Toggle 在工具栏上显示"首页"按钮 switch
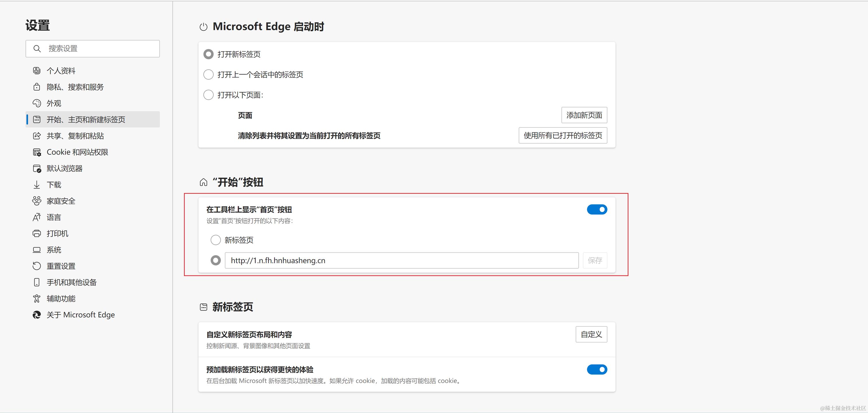The image size is (868, 413). coord(597,210)
